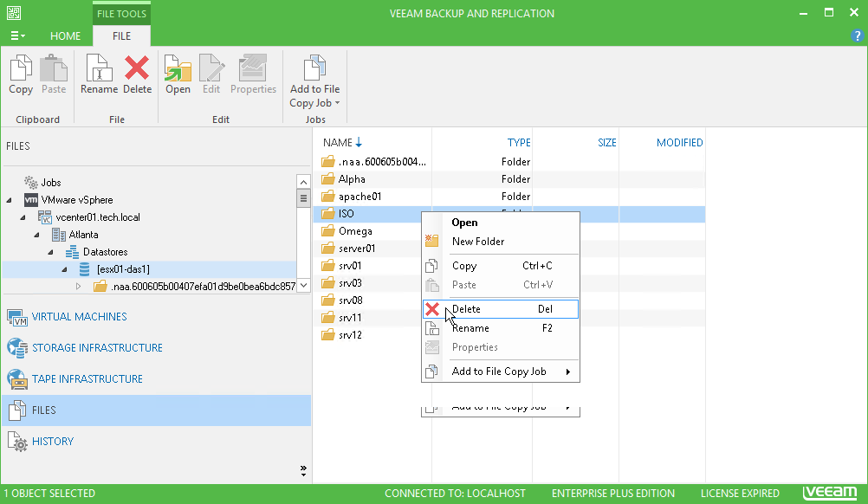Viewport: 868px width, 504px height.
Task: Collapse the [esx01-das1] datastore node
Action: [x=65, y=269]
